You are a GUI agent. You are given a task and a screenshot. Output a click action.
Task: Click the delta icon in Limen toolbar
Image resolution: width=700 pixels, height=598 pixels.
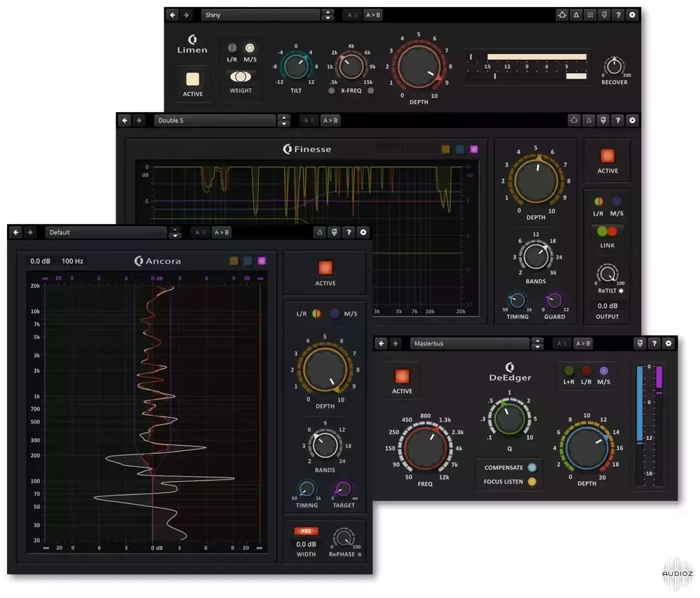click(x=576, y=15)
